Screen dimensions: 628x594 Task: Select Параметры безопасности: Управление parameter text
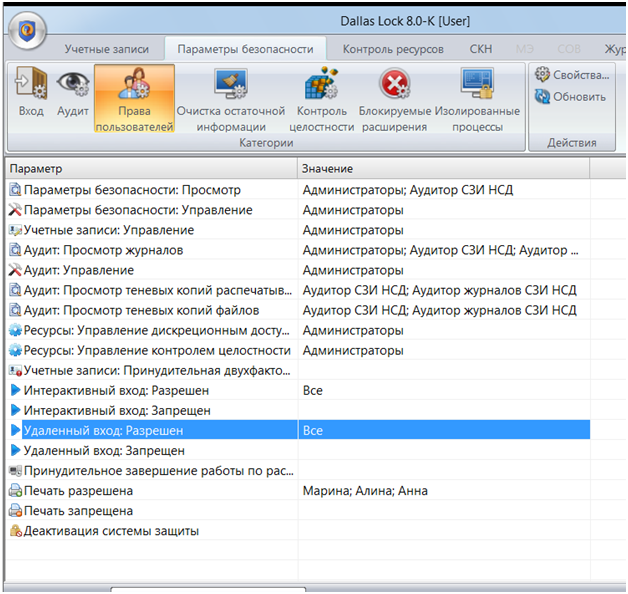[138, 209]
